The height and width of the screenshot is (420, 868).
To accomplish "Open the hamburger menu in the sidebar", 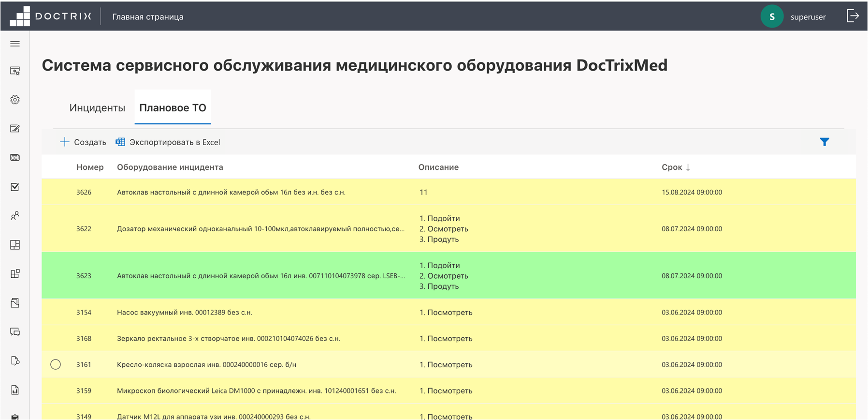I will (15, 44).
